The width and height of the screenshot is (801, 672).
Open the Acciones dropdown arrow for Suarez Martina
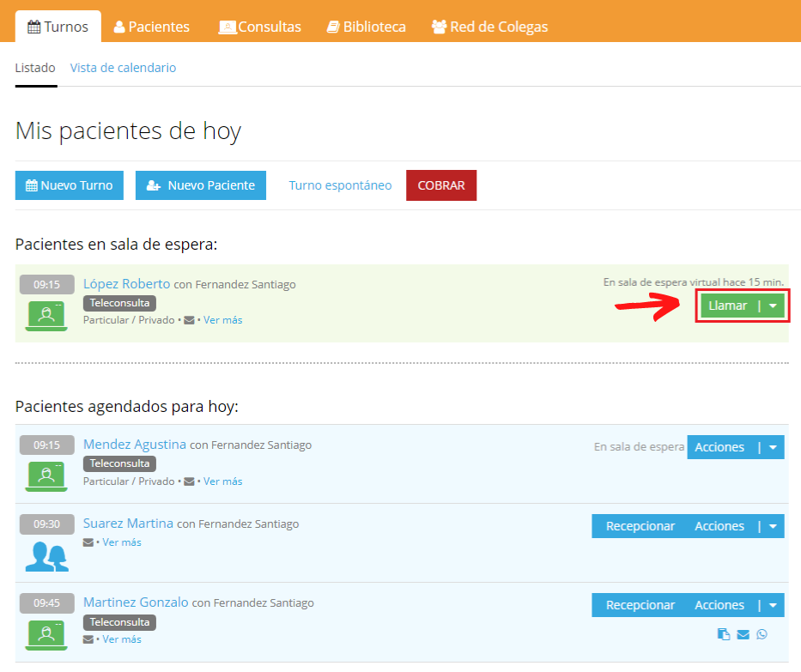[773, 526]
